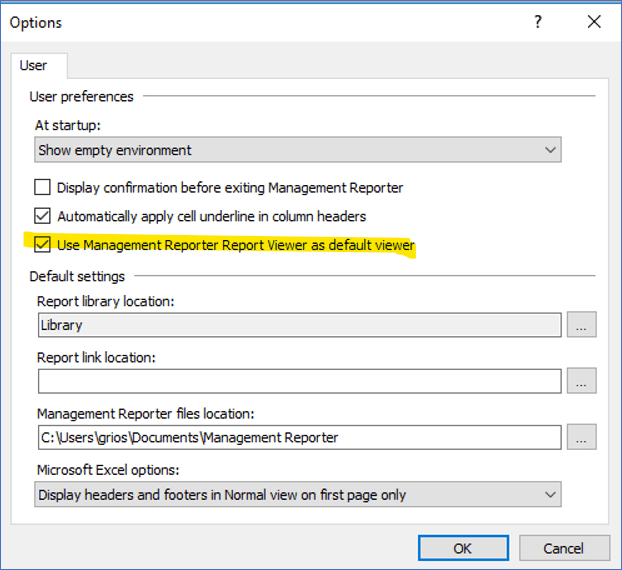
Task: Expand the 'Display headers and footers' Excel dropdown
Action: click(296, 494)
